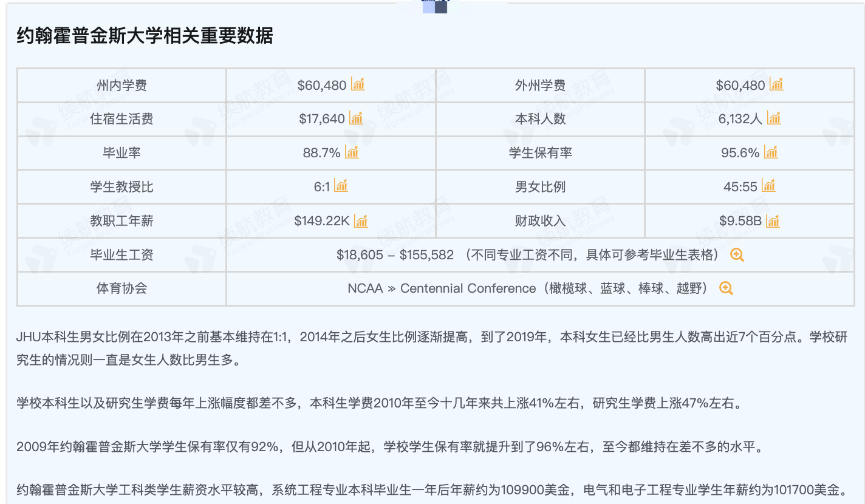This screenshot has height=504, width=865.
Task: Click the 体育协会 row label
Action: point(121,288)
